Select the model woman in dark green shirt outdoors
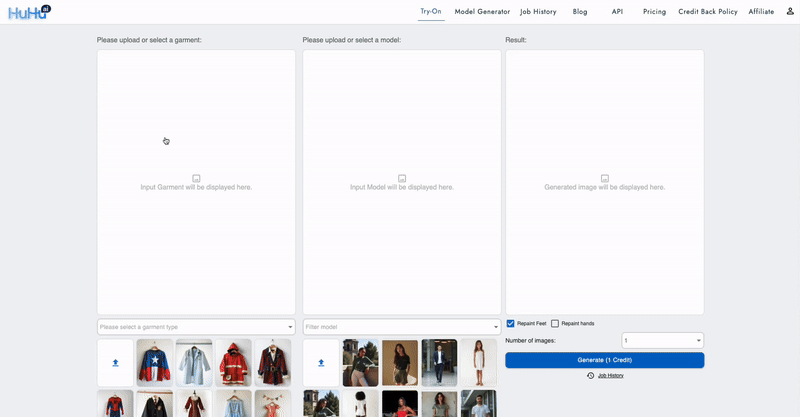The image size is (800, 417). (360, 363)
